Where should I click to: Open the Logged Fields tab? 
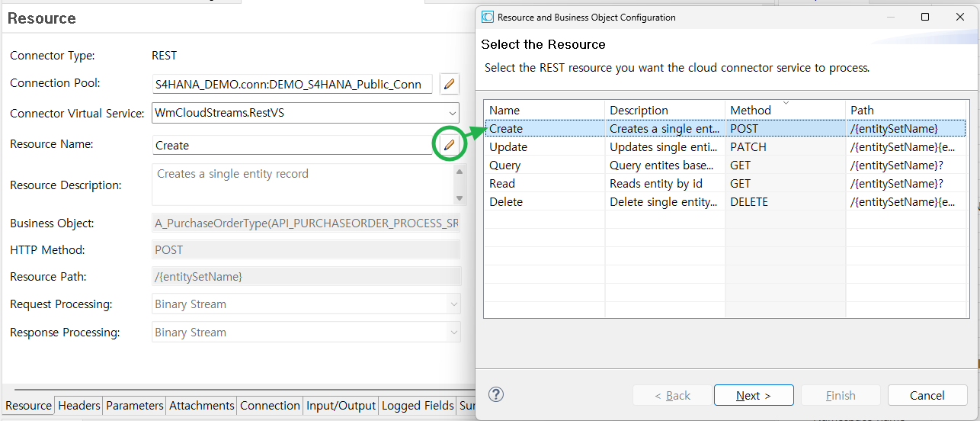[417, 406]
